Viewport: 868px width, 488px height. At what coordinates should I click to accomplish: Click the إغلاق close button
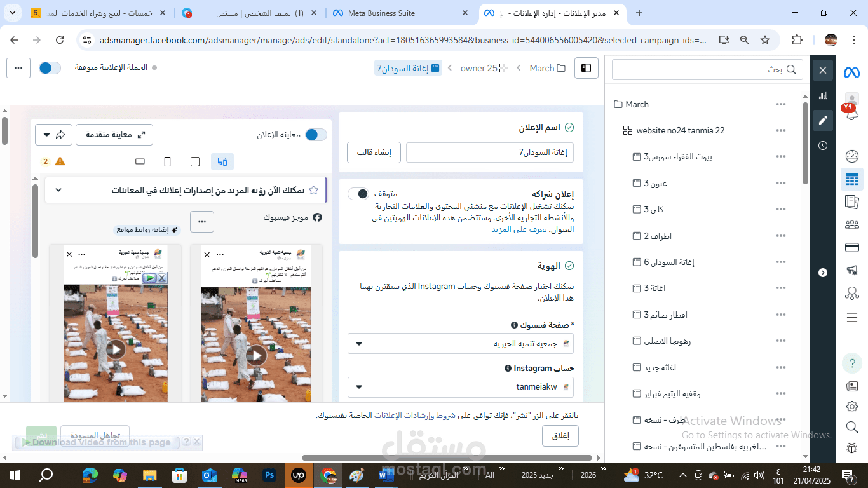click(560, 436)
